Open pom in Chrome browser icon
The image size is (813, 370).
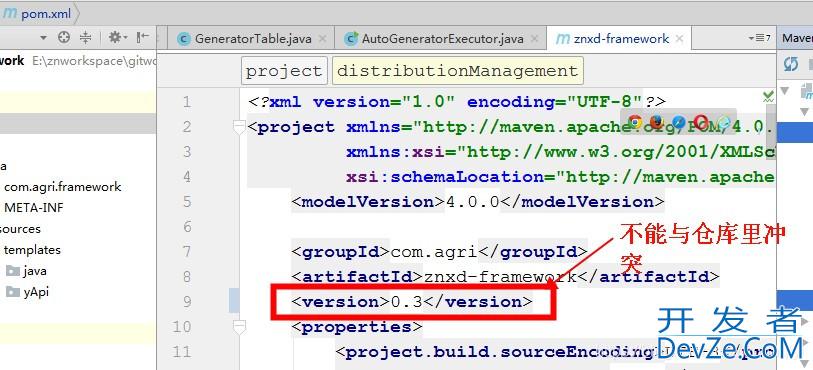click(x=635, y=122)
